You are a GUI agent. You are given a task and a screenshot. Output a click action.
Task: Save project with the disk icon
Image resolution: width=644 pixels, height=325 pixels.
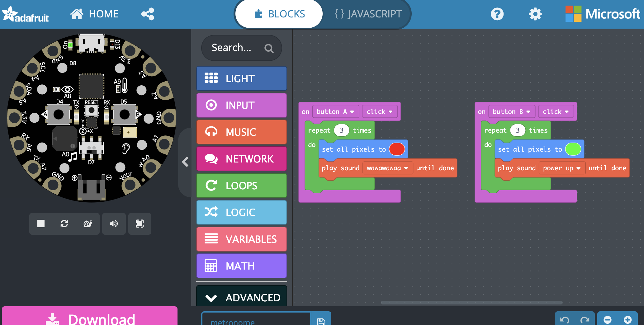[x=321, y=319]
